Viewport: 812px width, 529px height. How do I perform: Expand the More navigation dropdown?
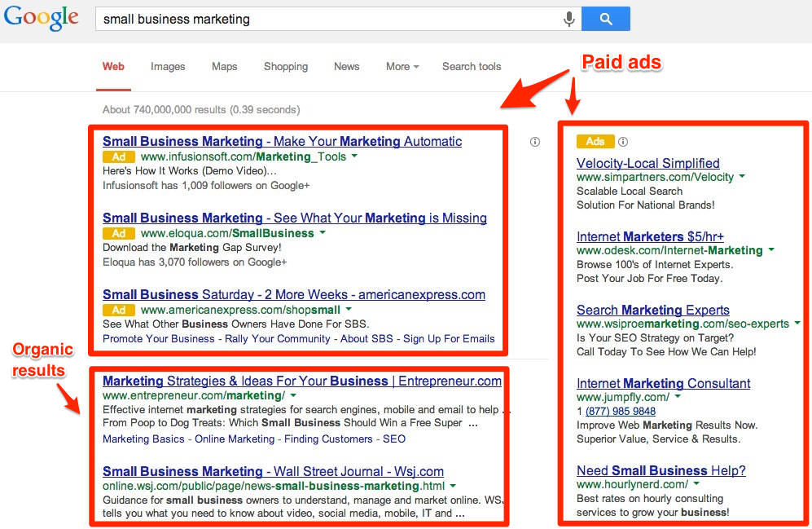point(402,67)
